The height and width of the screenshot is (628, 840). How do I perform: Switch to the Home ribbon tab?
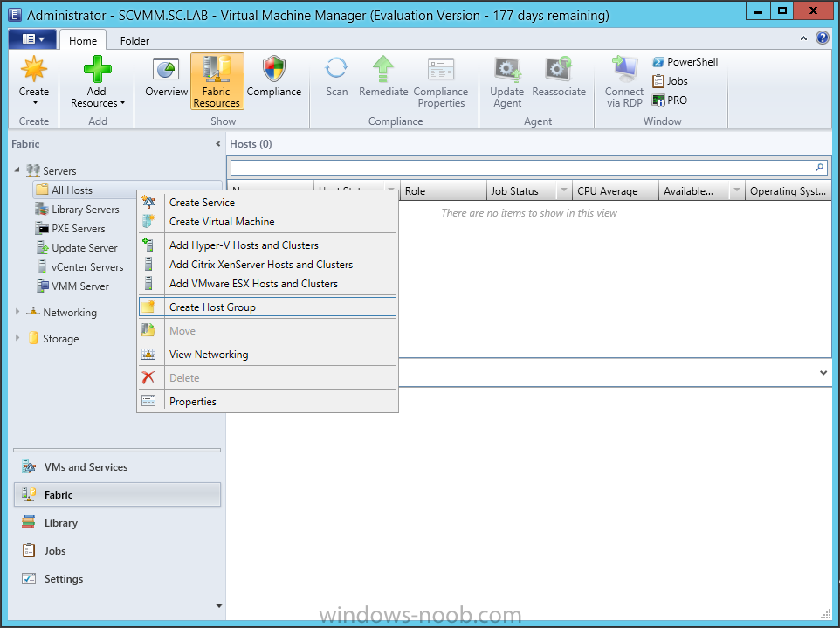82,41
